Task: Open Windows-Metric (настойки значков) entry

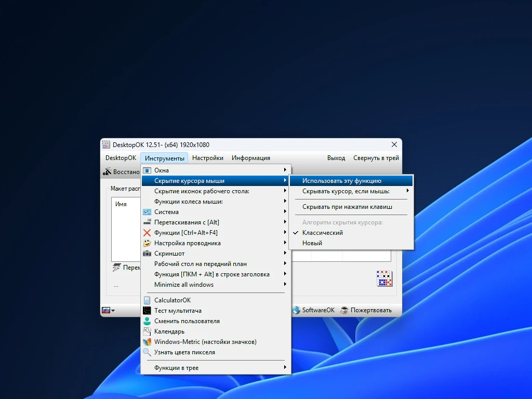Action: click(216, 342)
